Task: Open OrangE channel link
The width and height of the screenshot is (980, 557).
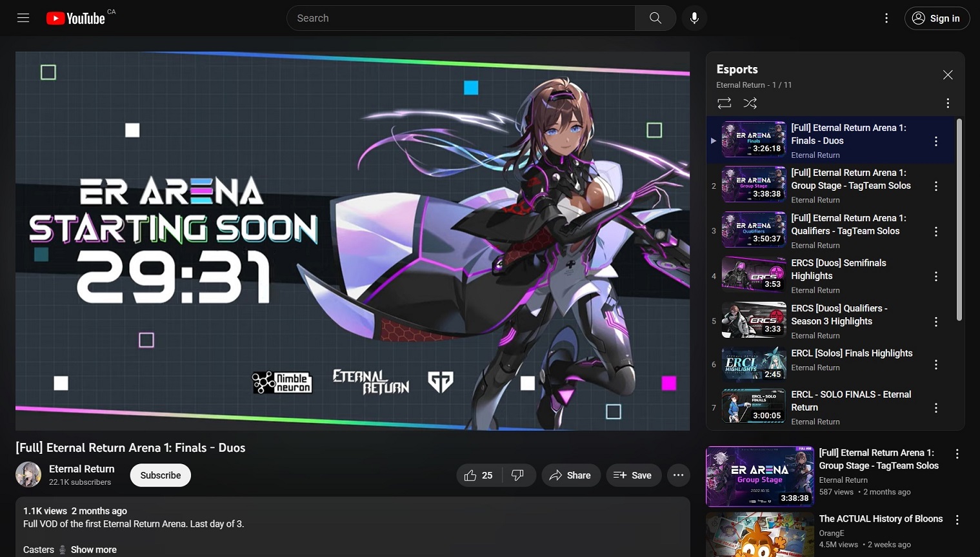Action: (x=832, y=533)
